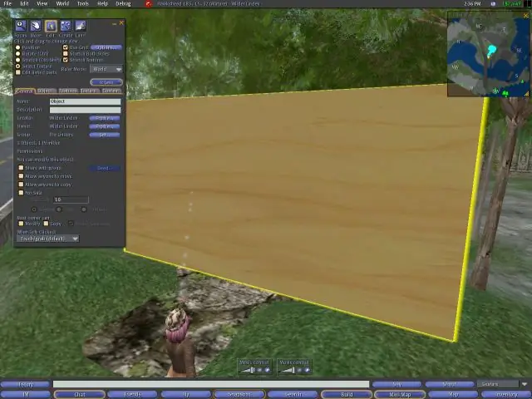Image resolution: width=532 pixels, height=399 pixels.
Task: Open the When Left-Clicked dropdown
Action: [48, 239]
